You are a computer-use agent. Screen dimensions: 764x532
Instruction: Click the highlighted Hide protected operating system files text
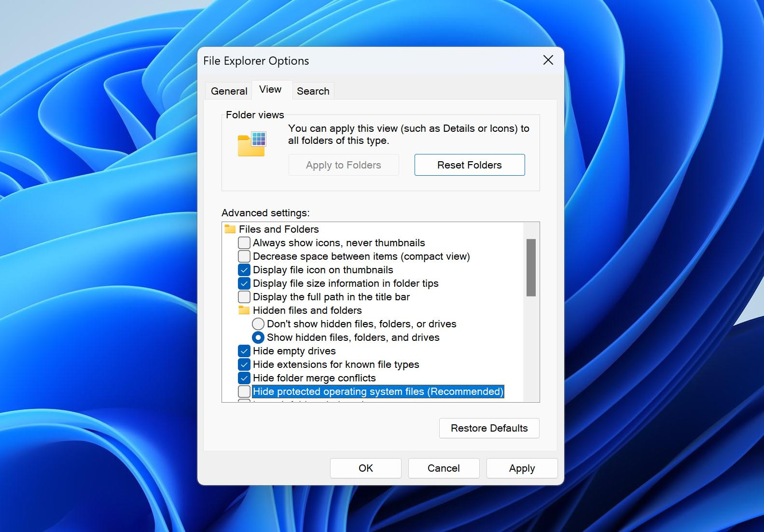[378, 392]
